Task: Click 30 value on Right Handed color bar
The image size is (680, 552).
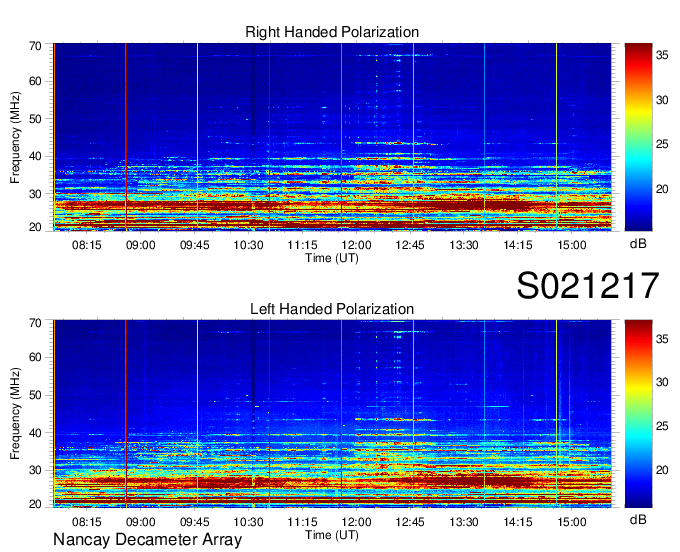Action: click(662, 100)
